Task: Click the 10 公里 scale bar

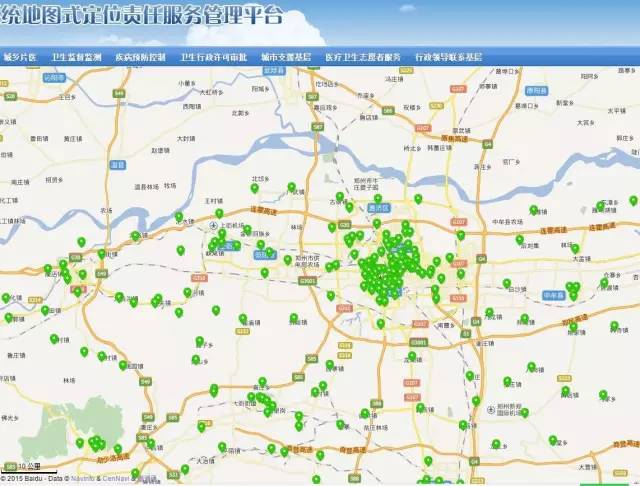Action: click(x=29, y=468)
